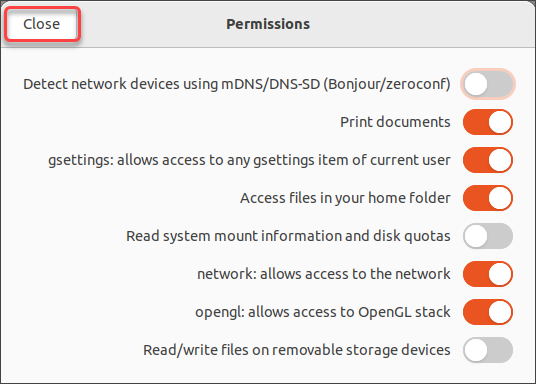Click the "Access files in your home folder" label

[345, 198]
